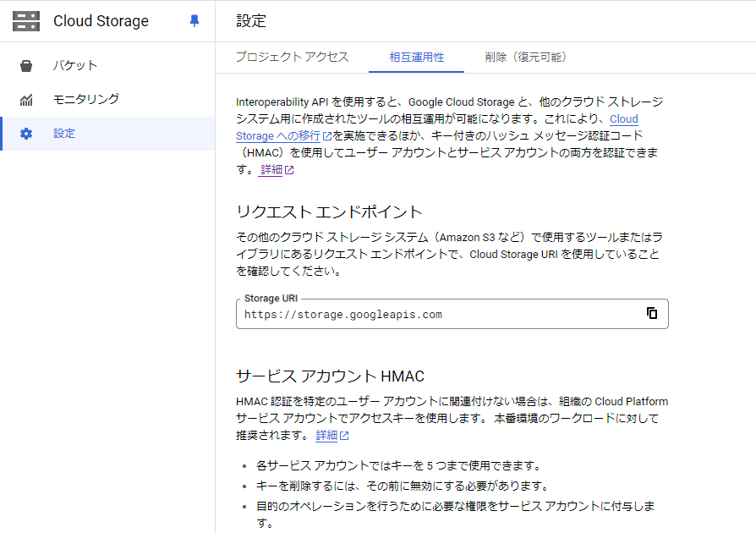Click the Storage URI field
Screen dimensions: 756x533
452,314
